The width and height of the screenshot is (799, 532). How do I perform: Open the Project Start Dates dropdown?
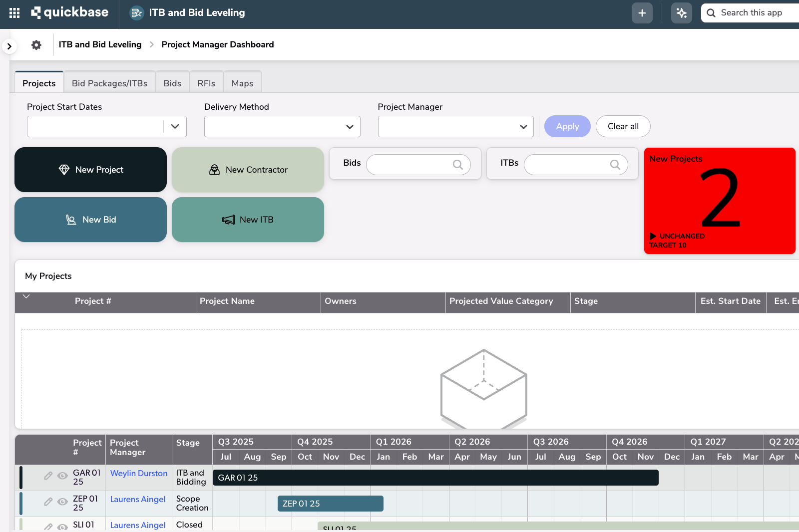pyautogui.click(x=174, y=126)
